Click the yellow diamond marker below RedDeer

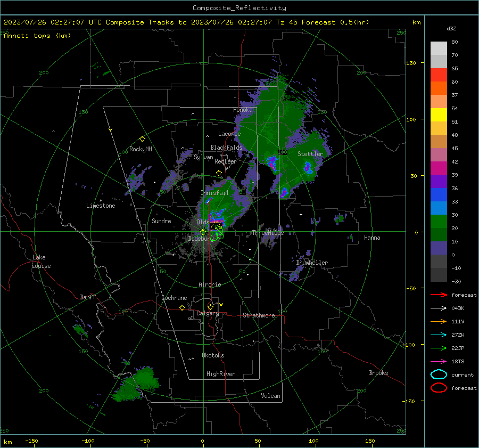pyautogui.click(x=219, y=173)
